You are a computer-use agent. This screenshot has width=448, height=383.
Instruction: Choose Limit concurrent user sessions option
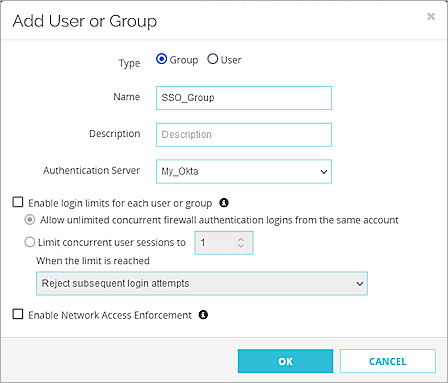pos(30,242)
